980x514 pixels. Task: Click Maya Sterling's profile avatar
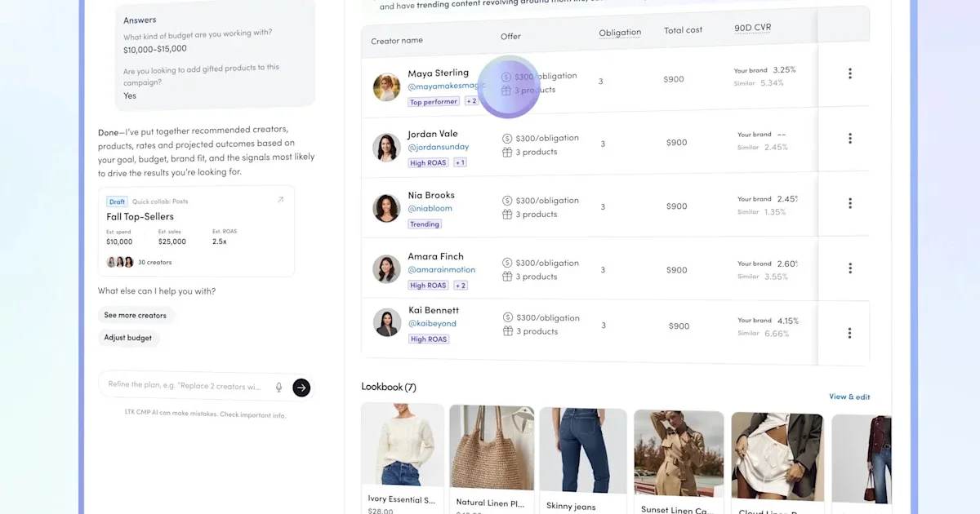(x=386, y=87)
